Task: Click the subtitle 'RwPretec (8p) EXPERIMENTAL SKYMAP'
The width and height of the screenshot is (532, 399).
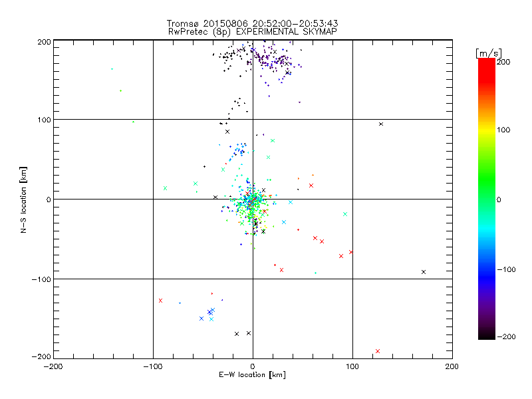Action: pos(253,32)
